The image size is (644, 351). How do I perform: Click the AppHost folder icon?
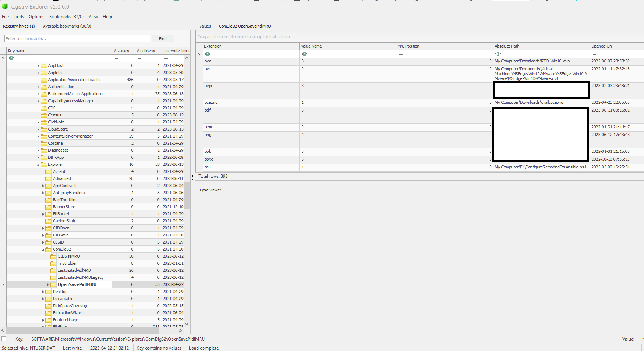pyautogui.click(x=44, y=65)
